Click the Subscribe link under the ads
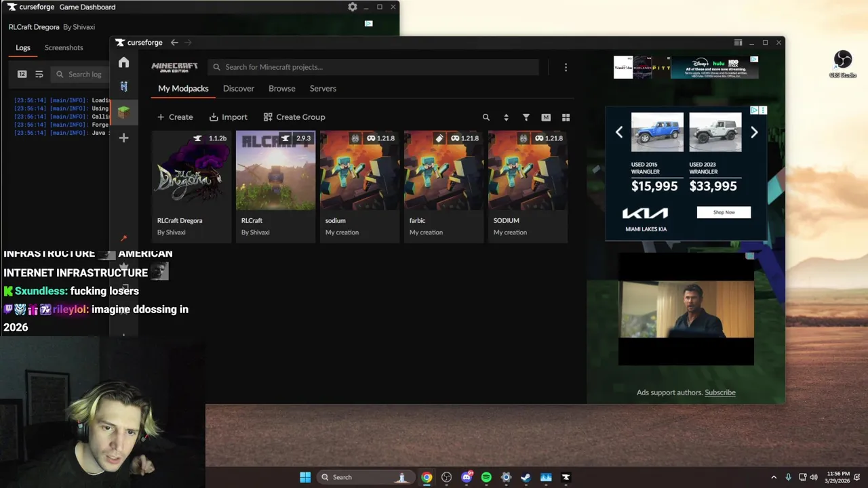The image size is (868, 488). tap(720, 392)
